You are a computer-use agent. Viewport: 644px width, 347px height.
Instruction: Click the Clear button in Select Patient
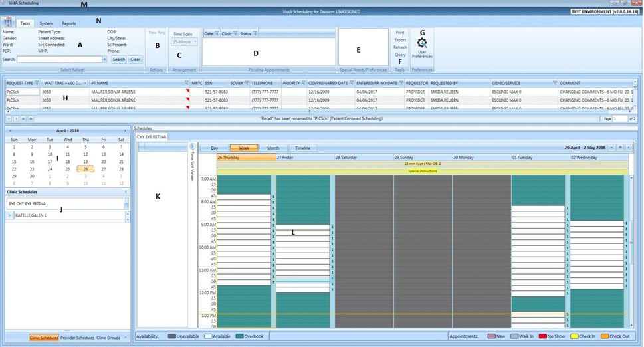(x=135, y=59)
